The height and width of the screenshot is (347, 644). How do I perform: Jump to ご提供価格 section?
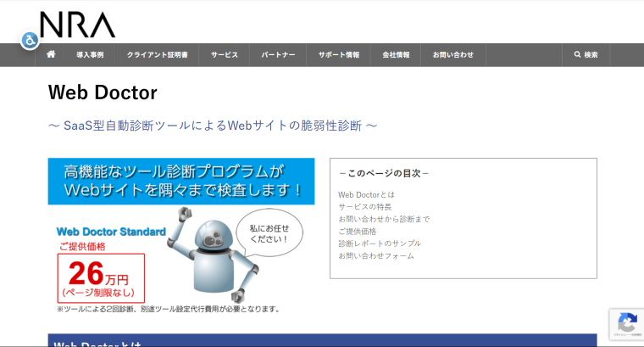[358, 232]
